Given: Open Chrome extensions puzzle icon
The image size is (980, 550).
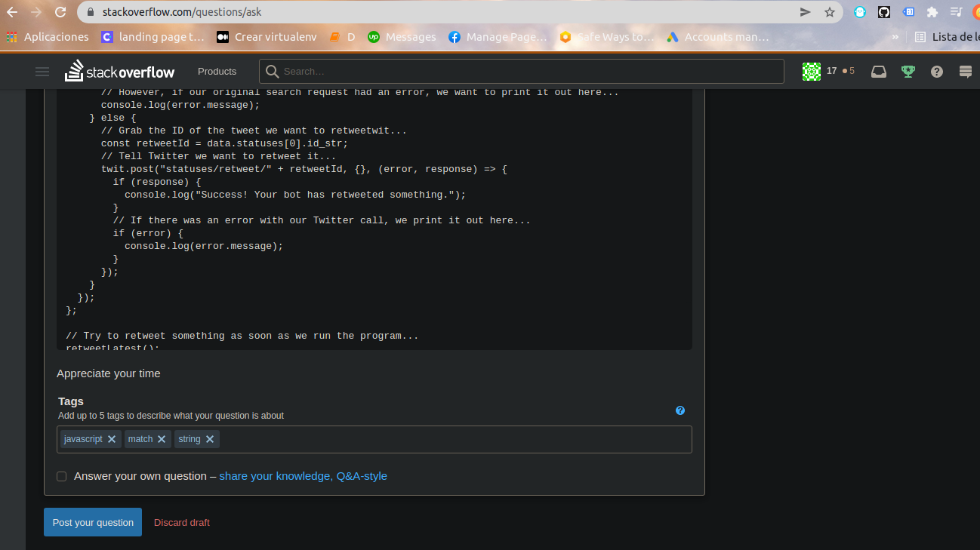Looking at the screenshot, I should click(x=932, y=12).
